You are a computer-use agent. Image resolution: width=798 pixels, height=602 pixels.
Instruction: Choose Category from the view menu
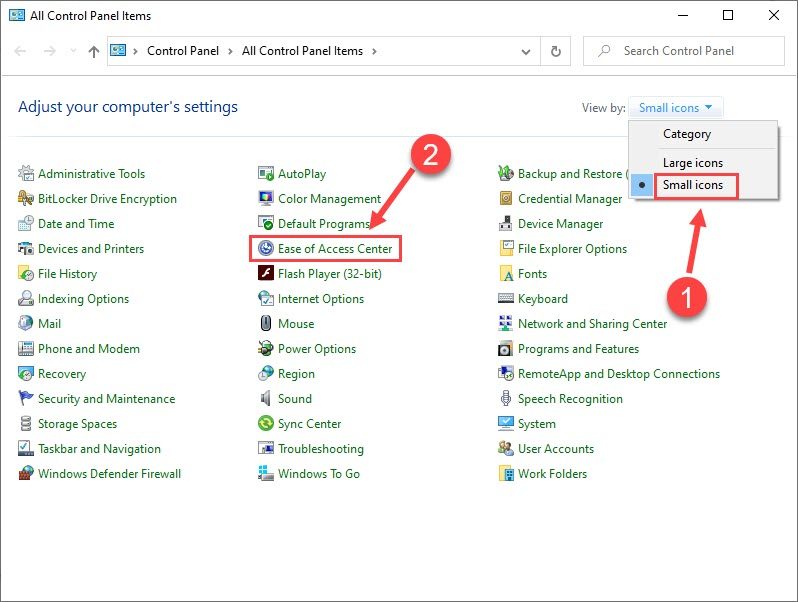[687, 134]
